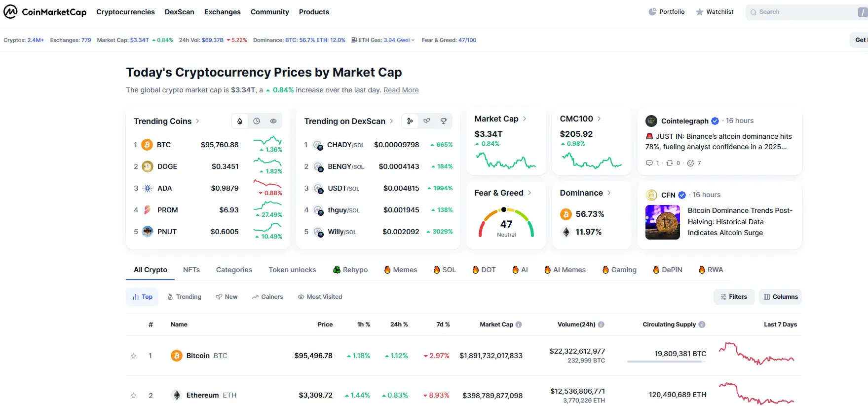Click the Circulating Supply info icon
Screen dimensions: 868x406
[702, 325]
